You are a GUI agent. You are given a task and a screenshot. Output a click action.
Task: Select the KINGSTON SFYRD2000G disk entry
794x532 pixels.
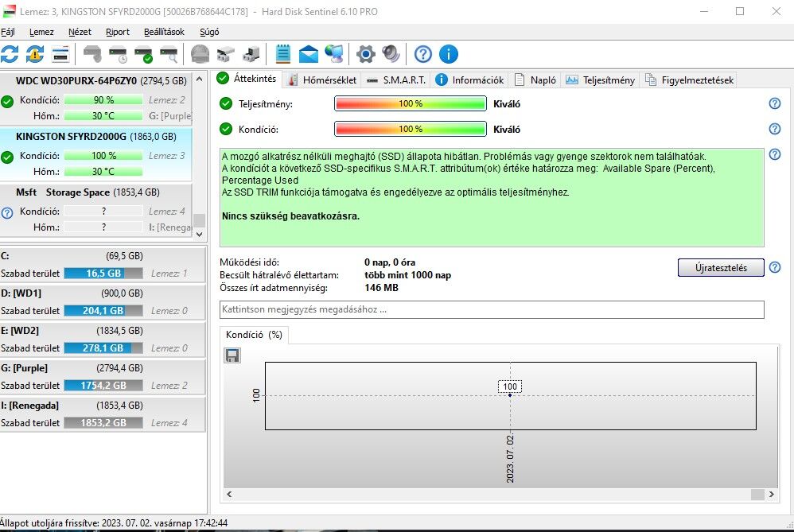96,154
